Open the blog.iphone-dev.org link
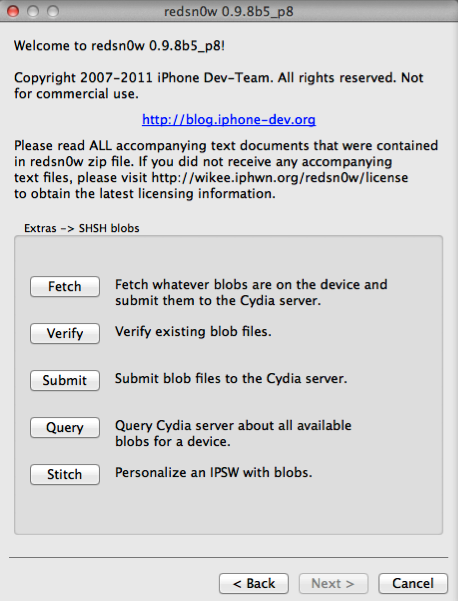The image size is (458, 601). 229,120
